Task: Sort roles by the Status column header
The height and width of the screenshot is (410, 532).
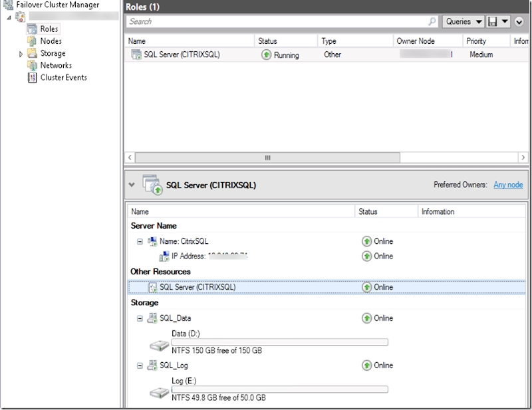Action: [x=267, y=41]
